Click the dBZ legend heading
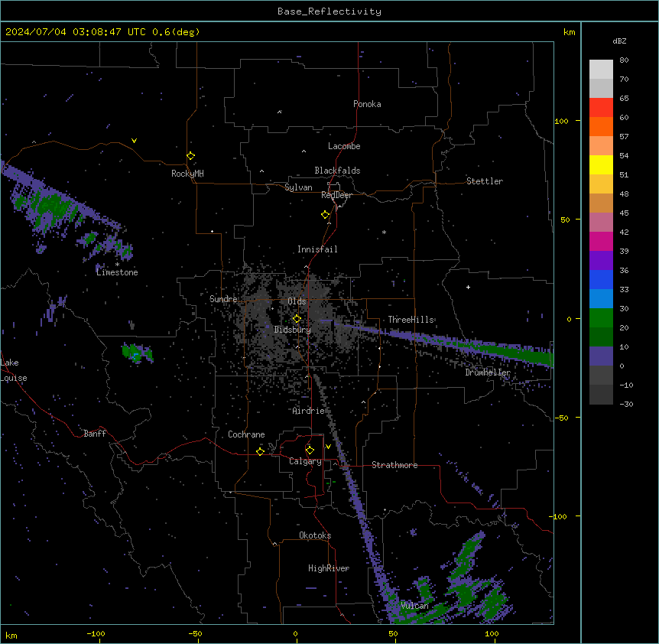This screenshot has height=644, width=659. pyautogui.click(x=619, y=41)
